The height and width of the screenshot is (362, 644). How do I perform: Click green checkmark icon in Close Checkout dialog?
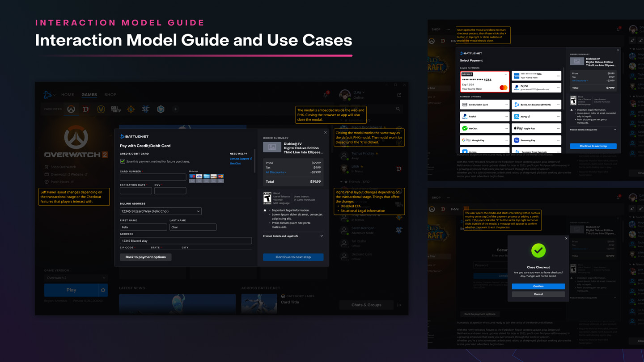coord(538,250)
